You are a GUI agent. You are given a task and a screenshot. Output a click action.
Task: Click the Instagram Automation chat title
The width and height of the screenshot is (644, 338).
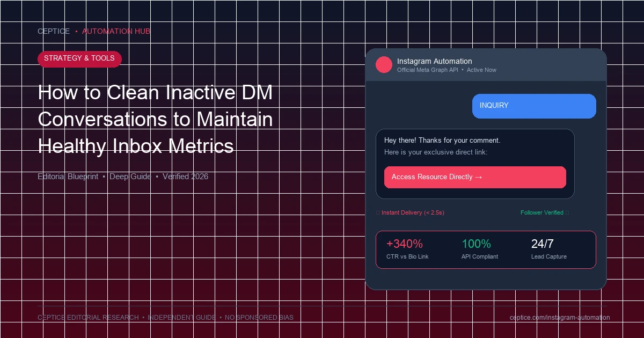point(435,61)
